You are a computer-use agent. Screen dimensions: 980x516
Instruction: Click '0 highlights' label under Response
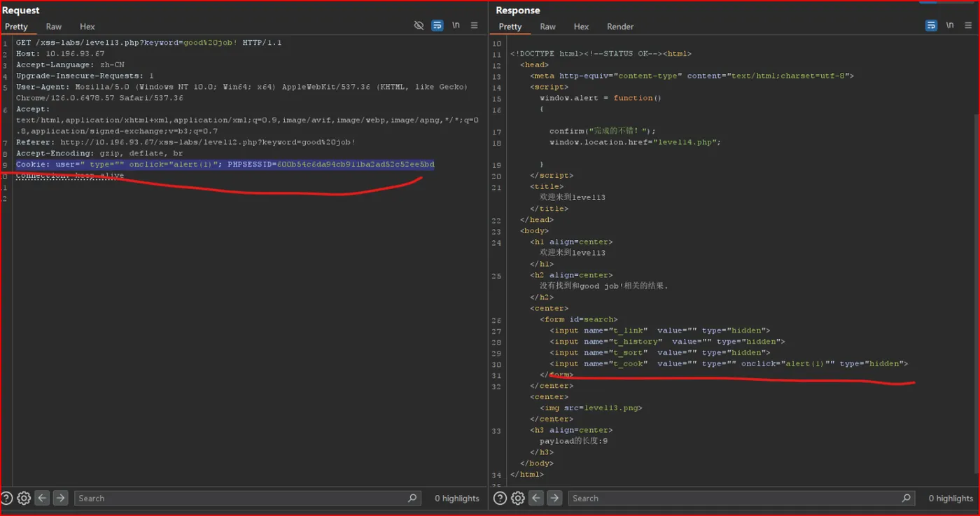pos(951,498)
